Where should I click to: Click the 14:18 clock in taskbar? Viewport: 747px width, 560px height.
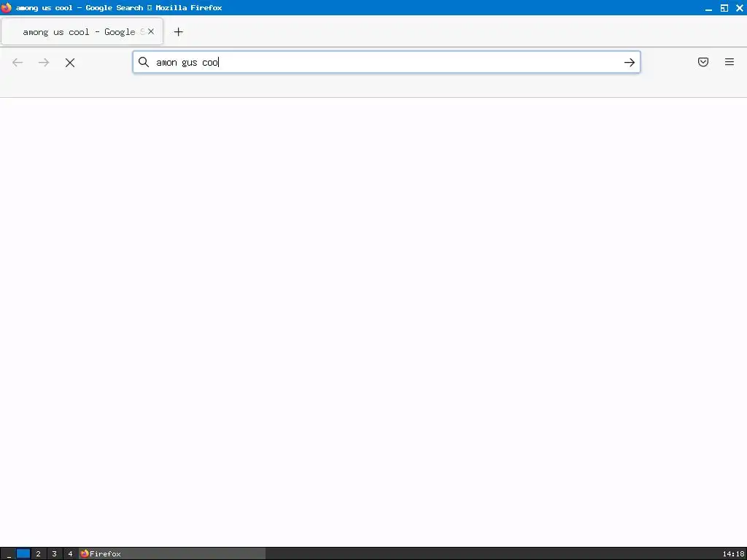tap(733, 554)
